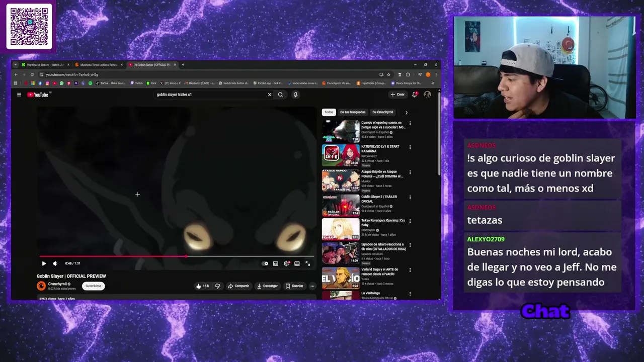The width and height of the screenshot is (644, 362).
Task: Switch to theater mode view
Action: (297, 263)
